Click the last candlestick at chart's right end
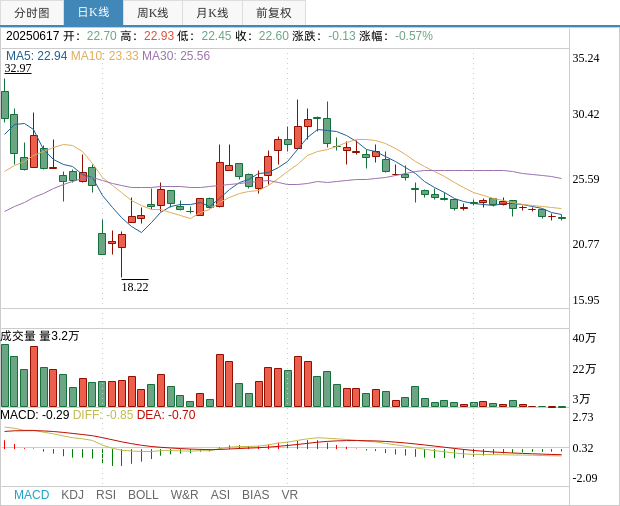Image resolution: width=620 pixels, height=506 pixels. (x=562, y=218)
